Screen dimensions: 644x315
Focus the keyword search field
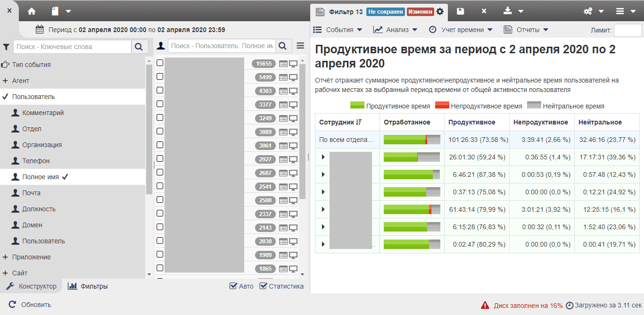pyautogui.click(x=72, y=47)
